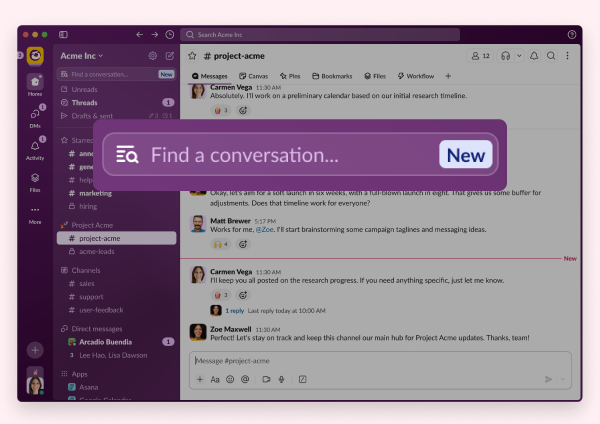
Task: Switch to the Pins tab
Action: [290, 76]
